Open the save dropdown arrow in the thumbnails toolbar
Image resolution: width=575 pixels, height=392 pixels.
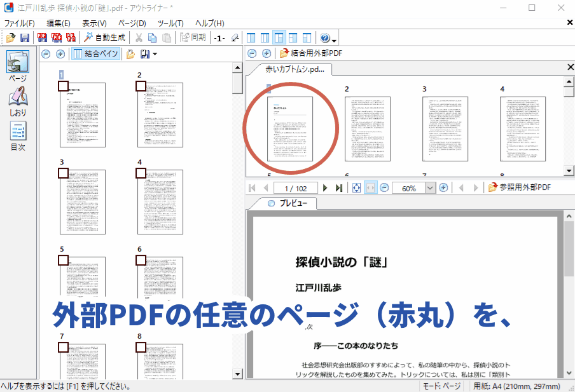[155, 54]
